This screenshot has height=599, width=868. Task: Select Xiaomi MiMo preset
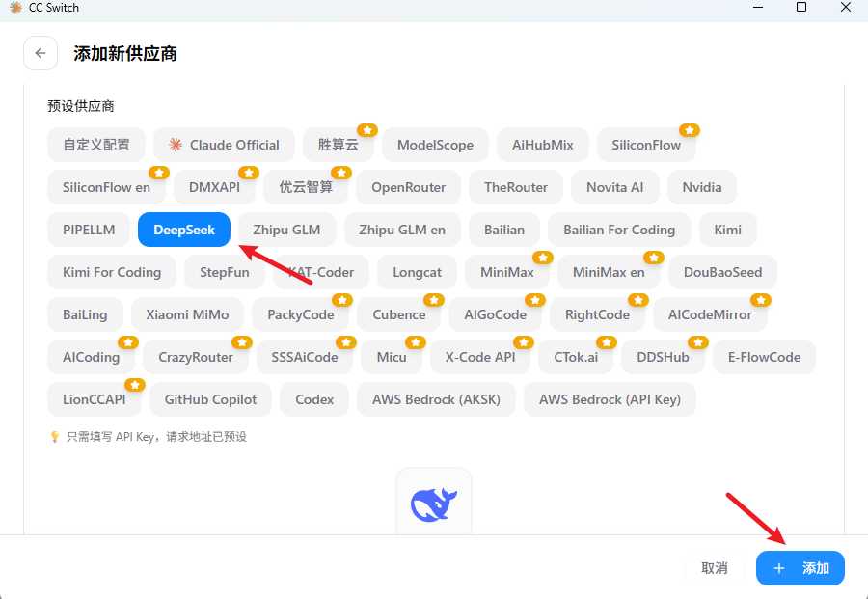187,315
